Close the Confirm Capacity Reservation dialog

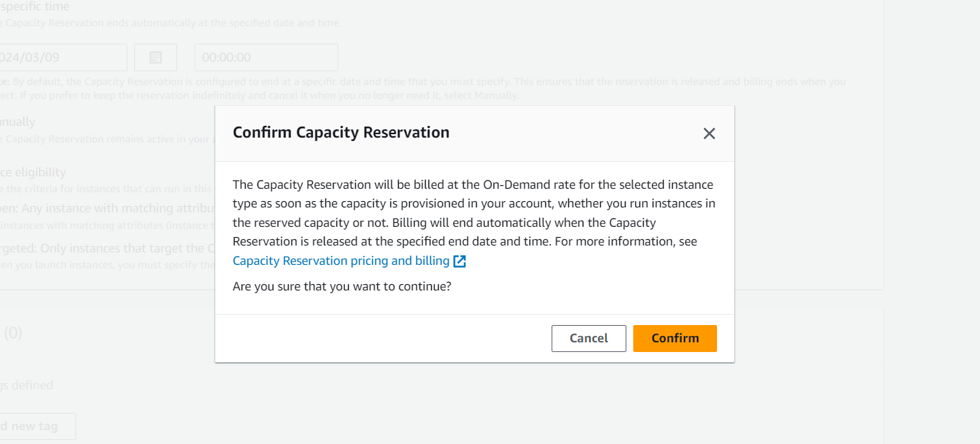click(709, 133)
